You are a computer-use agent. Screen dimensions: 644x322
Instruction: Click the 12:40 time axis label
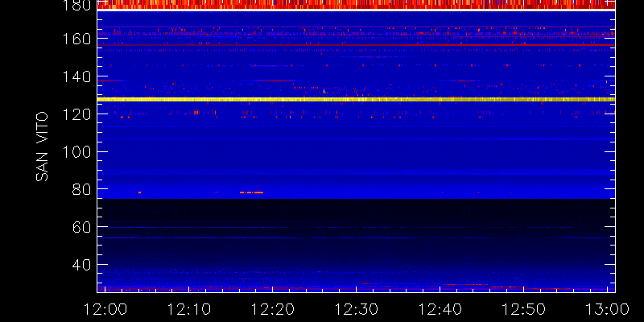pos(440,309)
